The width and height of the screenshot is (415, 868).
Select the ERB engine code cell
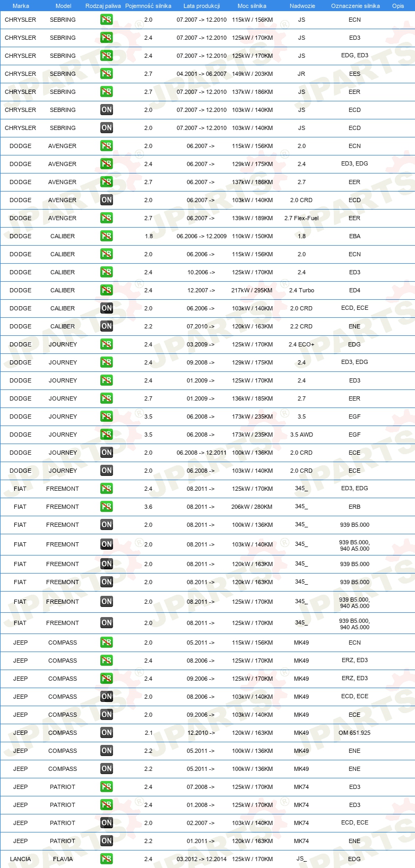click(355, 507)
